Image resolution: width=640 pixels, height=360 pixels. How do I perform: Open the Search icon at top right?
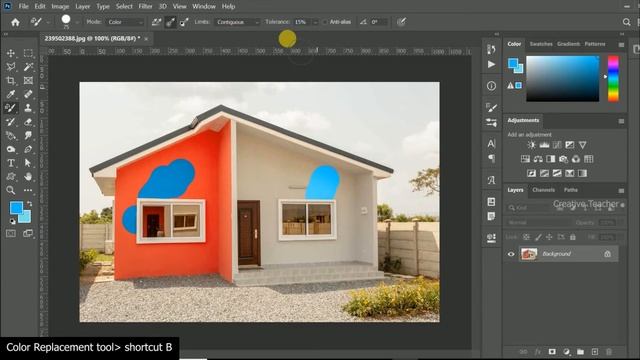coord(627,22)
